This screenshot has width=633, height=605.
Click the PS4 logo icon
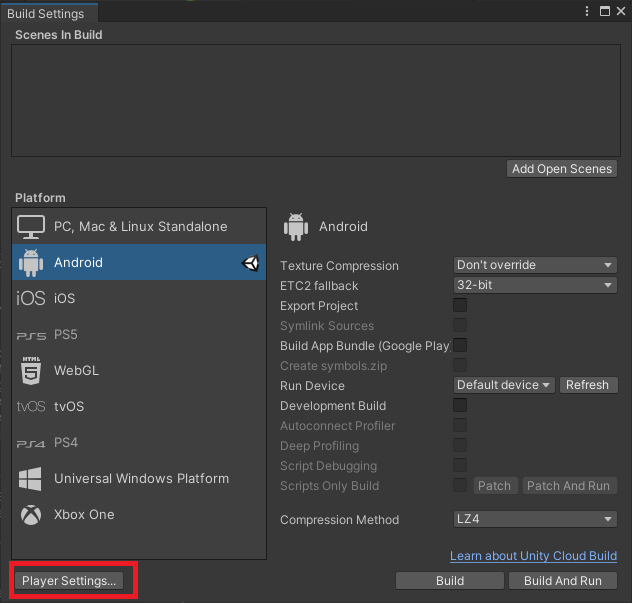pos(31,444)
